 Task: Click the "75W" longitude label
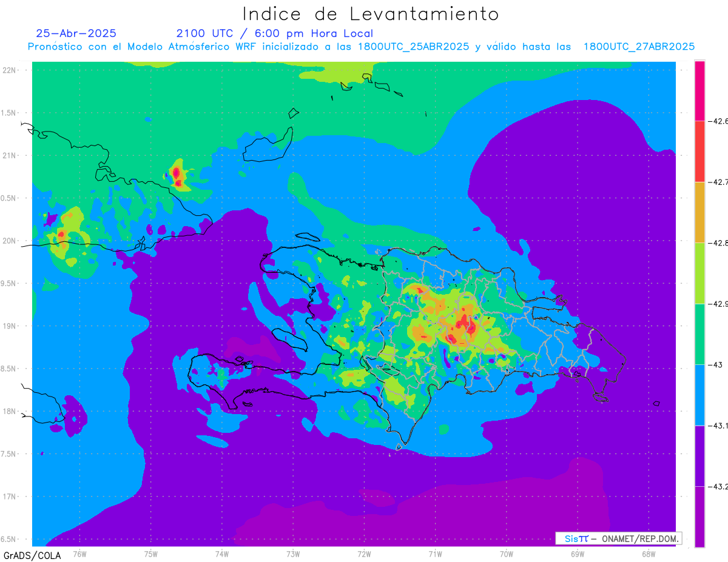151,554
